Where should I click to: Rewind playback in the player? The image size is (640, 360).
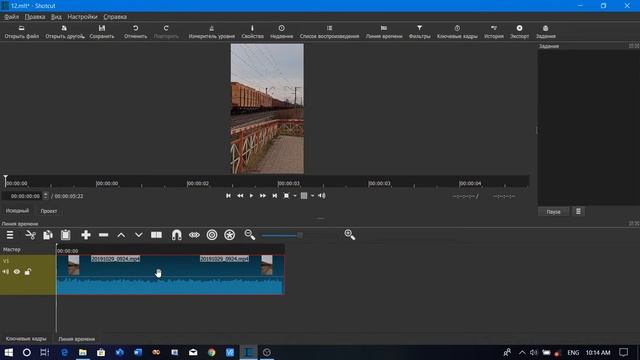(x=240, y=196)
